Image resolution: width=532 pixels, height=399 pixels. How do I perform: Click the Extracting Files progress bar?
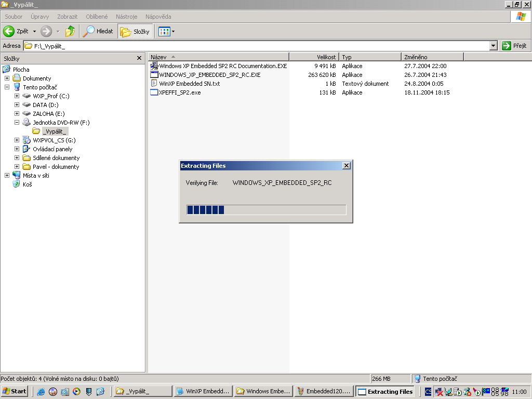pos(267,210)
